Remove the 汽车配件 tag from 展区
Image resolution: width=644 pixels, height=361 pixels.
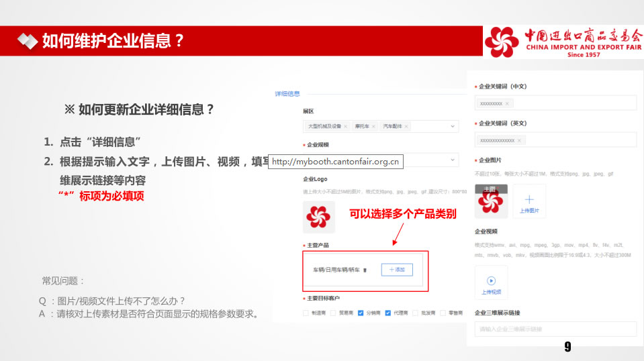point(406,126)
